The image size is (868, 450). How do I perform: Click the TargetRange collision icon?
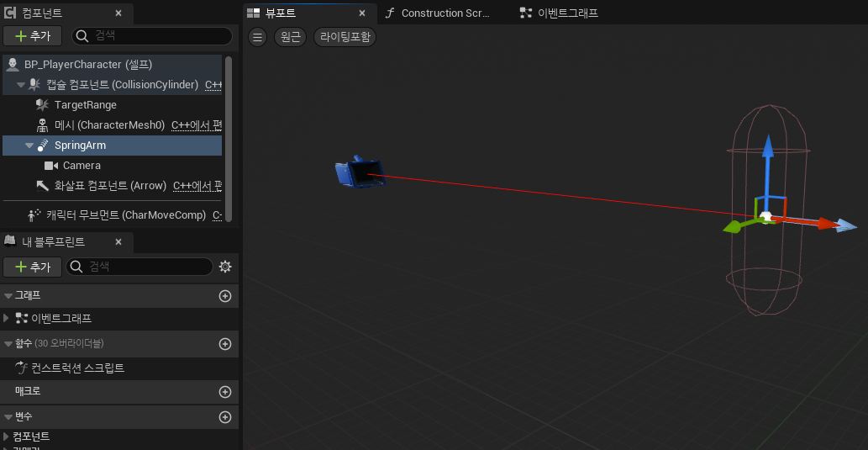pos(43,105)
